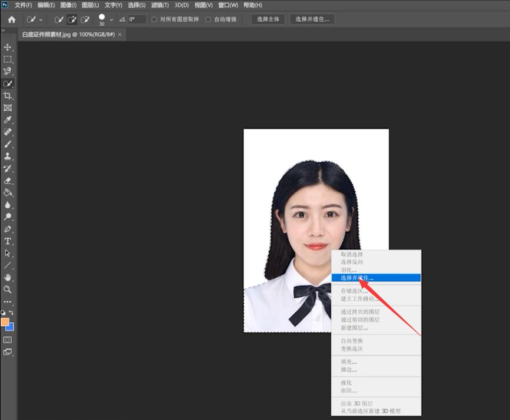Enable 对所有图层取样 checkbox
Screen dimensions: 510x420
pyautogui.click(x=154, y=19)
